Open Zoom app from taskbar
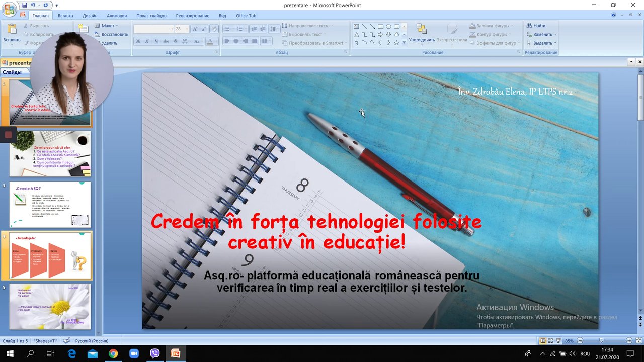The width and height of the screenshot is (644, 362). tap(134, 354)
